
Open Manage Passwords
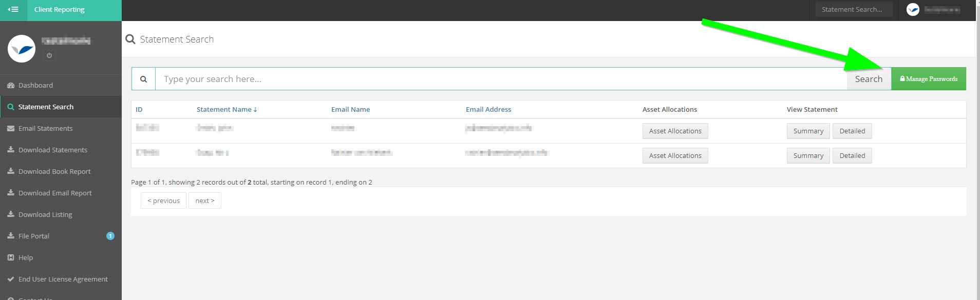pos(929,79)
